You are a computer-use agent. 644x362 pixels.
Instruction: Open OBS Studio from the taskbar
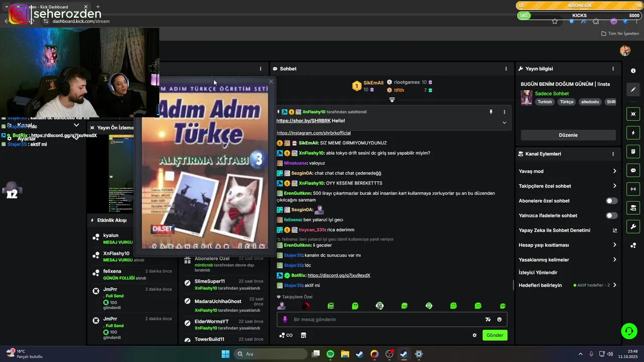389,354
